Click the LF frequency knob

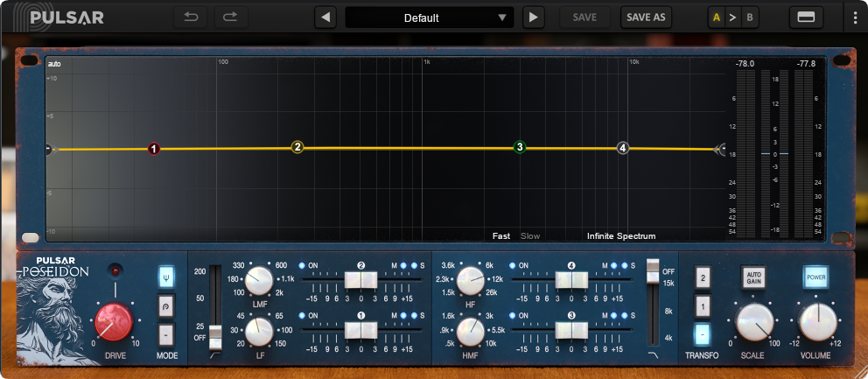click(x=259, y=332)
